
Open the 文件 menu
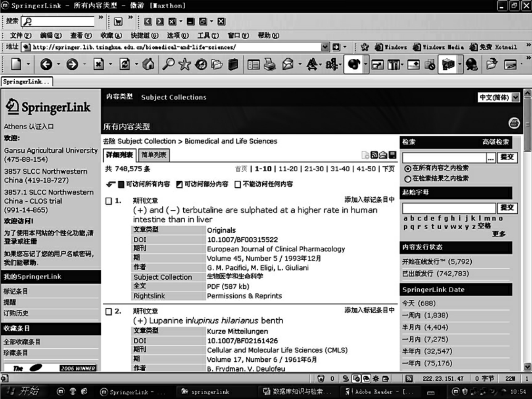coord(21,36)
